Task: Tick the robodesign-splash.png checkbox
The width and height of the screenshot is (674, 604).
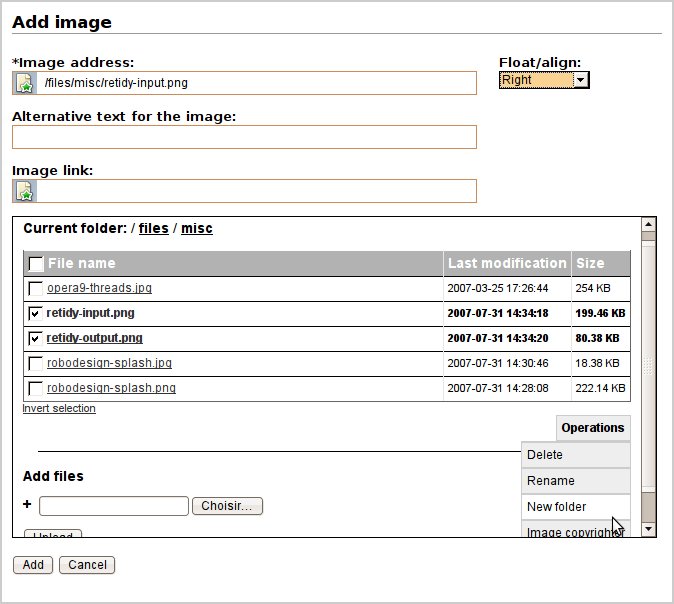Action: coord(36,388)
